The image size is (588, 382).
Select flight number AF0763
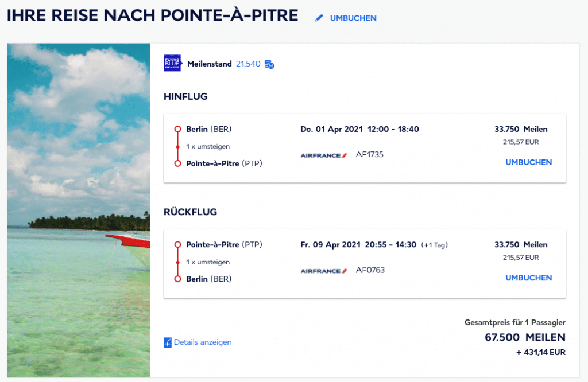(x=370, y=270)
